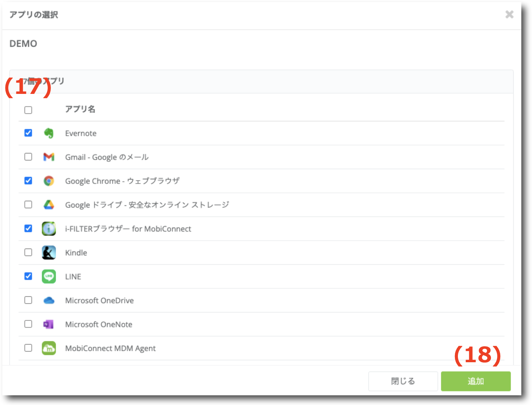This screenshot has width=532, height=405.
Task: Click the Kindle app icon
Action: pos(49,253)
